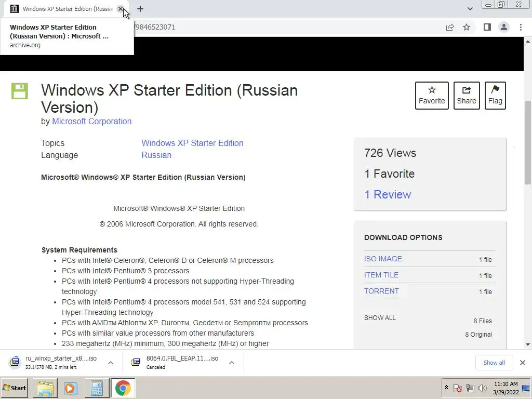Open Windows Explorer from taskbar
This screenshot has width=532, height=399.
point(45,388)
